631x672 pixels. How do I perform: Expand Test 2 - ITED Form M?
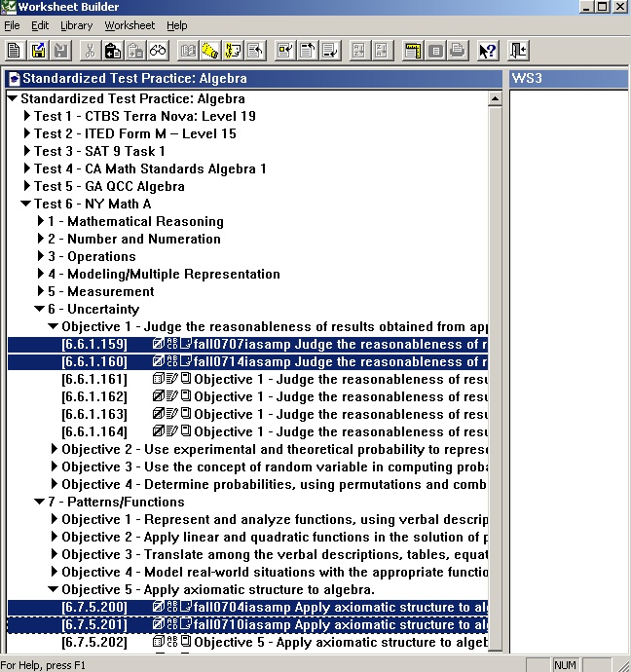[x=26, y=133]
